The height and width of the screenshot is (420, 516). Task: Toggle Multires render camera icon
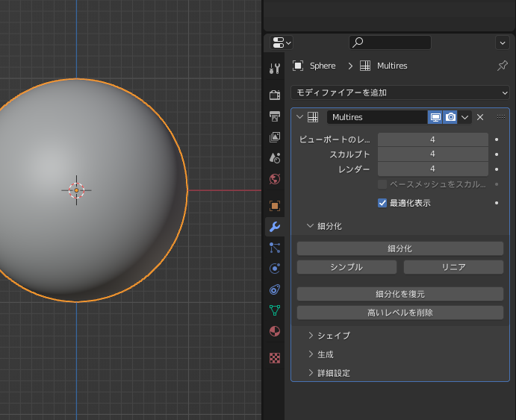tap(450, 117)
